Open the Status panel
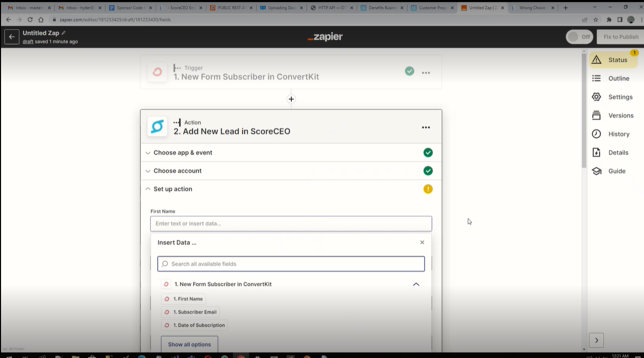Screen dimensions: 644x358 (613, 60)
